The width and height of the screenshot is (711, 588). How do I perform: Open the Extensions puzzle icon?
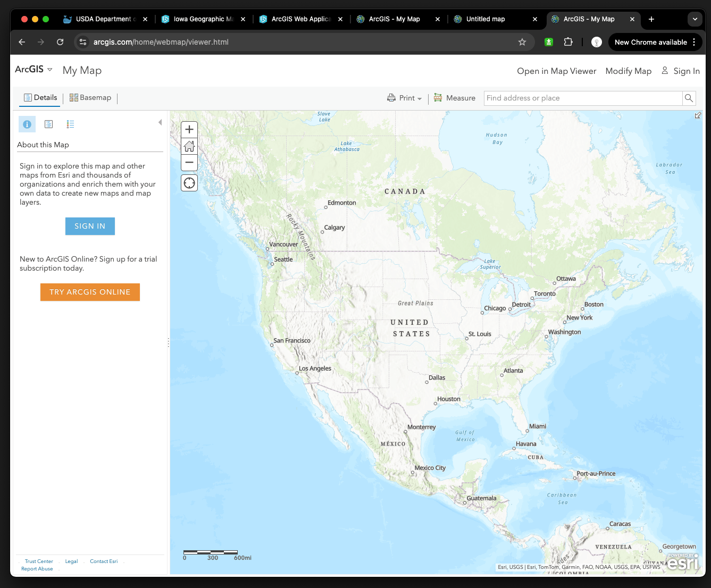pos(568,42)
